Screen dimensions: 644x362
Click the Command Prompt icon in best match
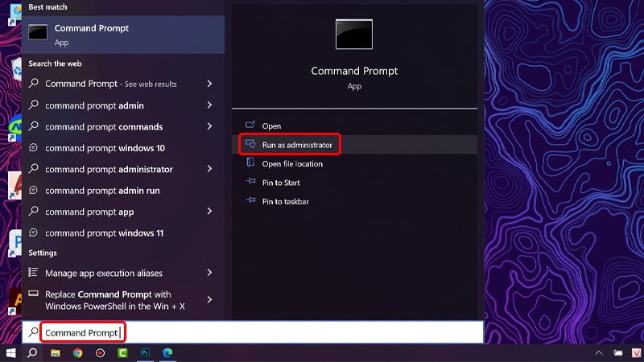(x=38, y=32)
